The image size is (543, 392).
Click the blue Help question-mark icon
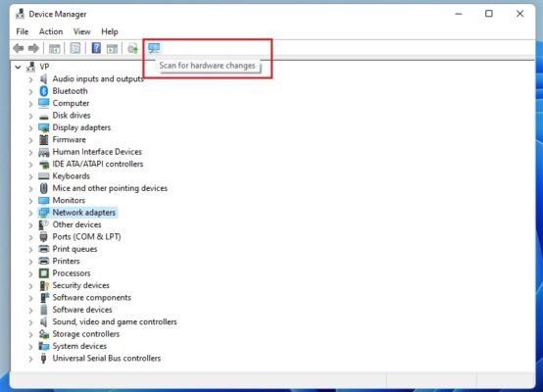click(96, 48)
